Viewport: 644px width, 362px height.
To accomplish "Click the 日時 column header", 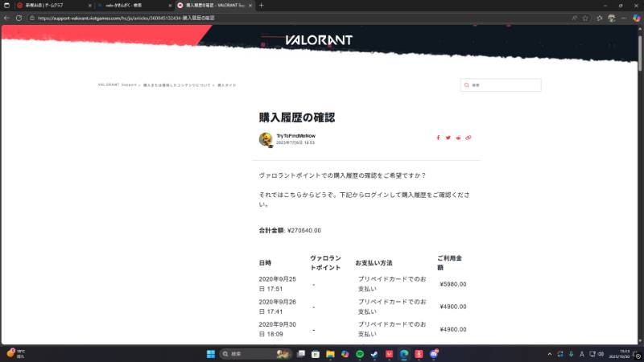I will pos(265,263).
